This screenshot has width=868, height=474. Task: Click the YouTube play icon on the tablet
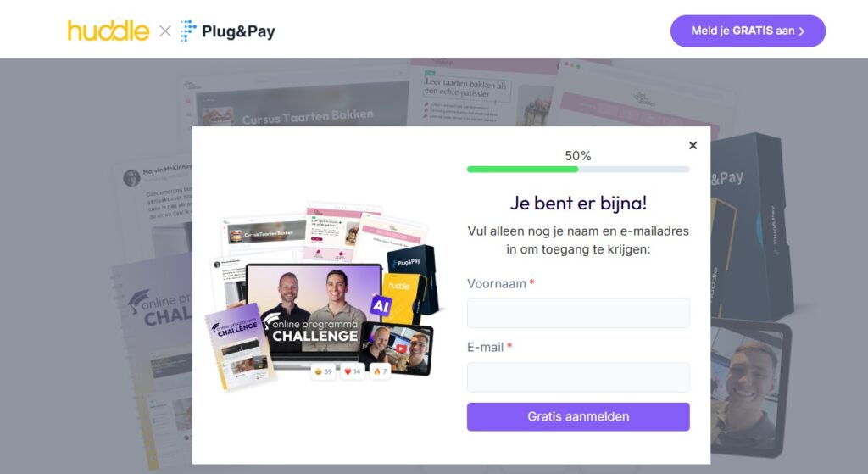pos(400,349)
